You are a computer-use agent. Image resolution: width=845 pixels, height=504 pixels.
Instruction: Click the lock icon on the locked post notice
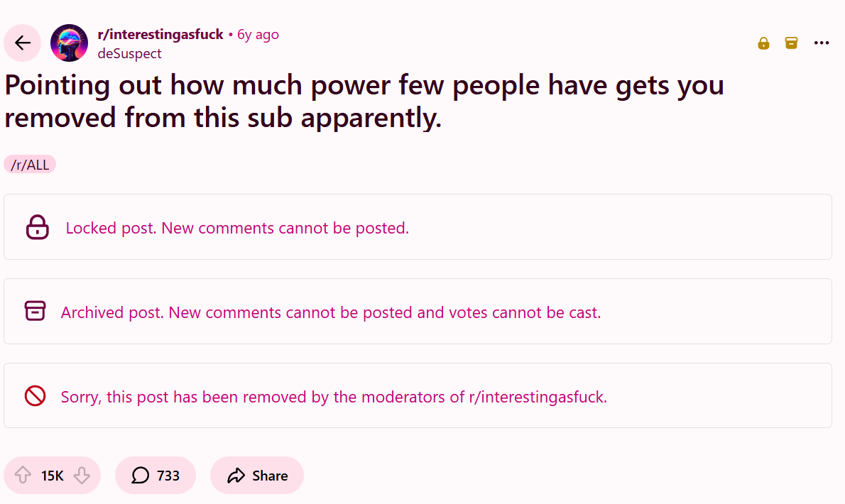[36, 227]
